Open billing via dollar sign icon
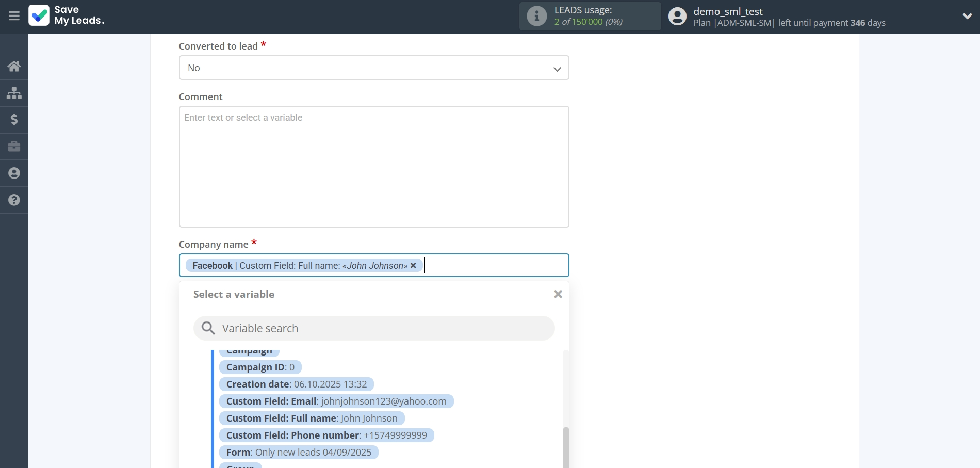The height and width of the screenshot is (468, 980). [14, 120]
